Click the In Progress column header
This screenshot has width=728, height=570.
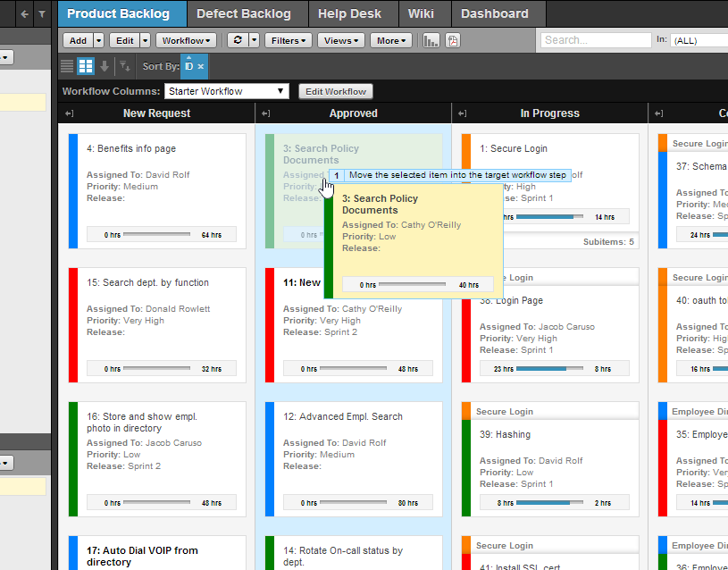click(549, 113)
